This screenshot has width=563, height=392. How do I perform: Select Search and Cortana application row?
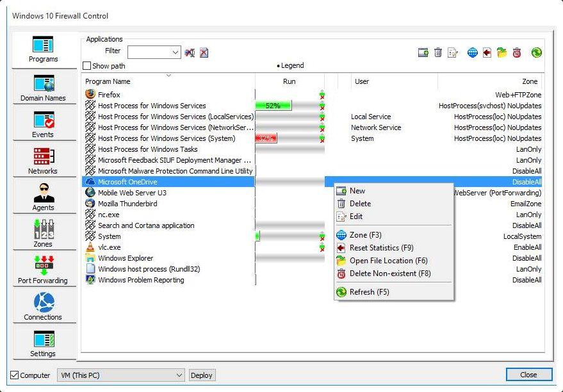click(311, 225)
